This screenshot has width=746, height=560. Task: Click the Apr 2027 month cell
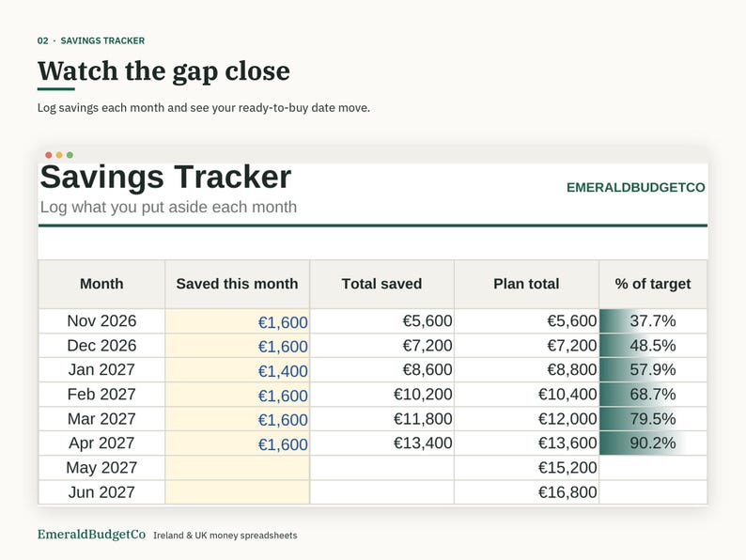point(101,443)
